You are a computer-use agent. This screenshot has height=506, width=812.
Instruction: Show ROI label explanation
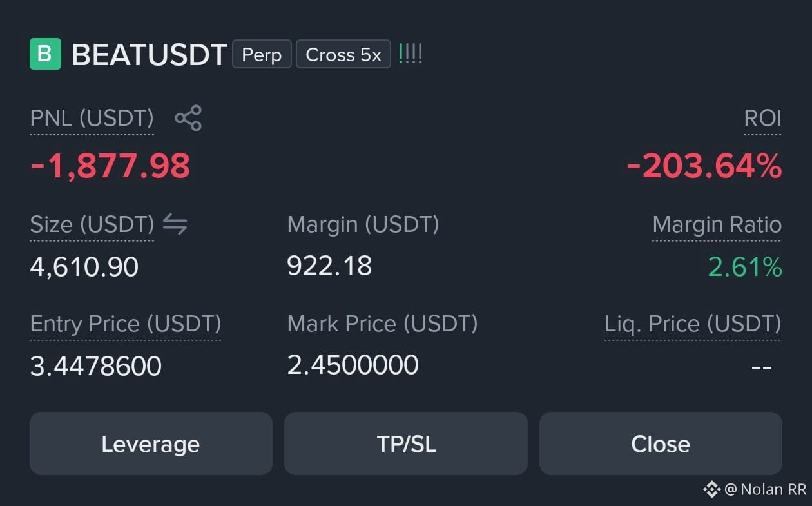762,119
